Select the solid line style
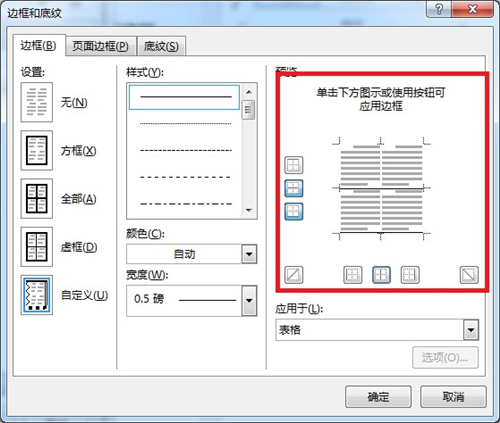500x423 pixels. coord(184,97)
